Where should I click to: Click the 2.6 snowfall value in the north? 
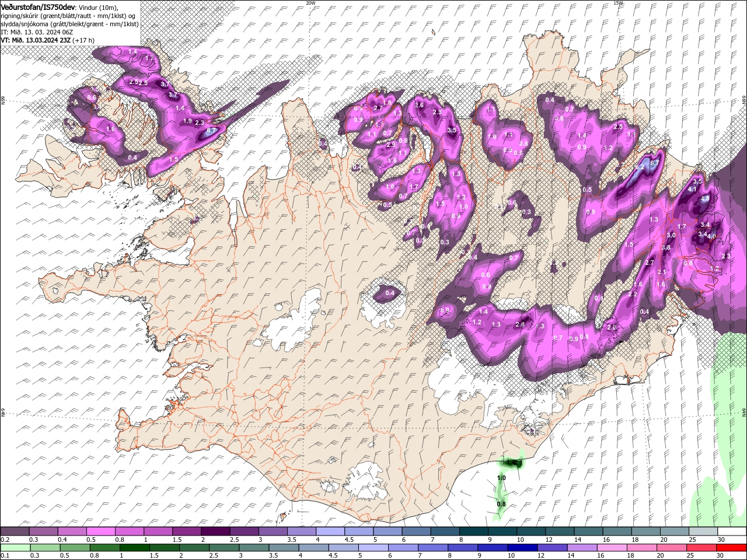pos(419,106)
